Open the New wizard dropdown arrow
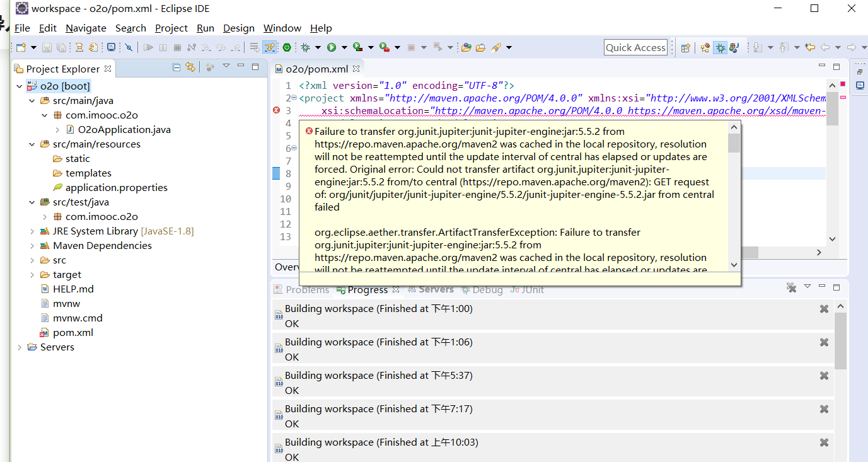This screenshot has height=462, width=868. (x=33, y=47)
